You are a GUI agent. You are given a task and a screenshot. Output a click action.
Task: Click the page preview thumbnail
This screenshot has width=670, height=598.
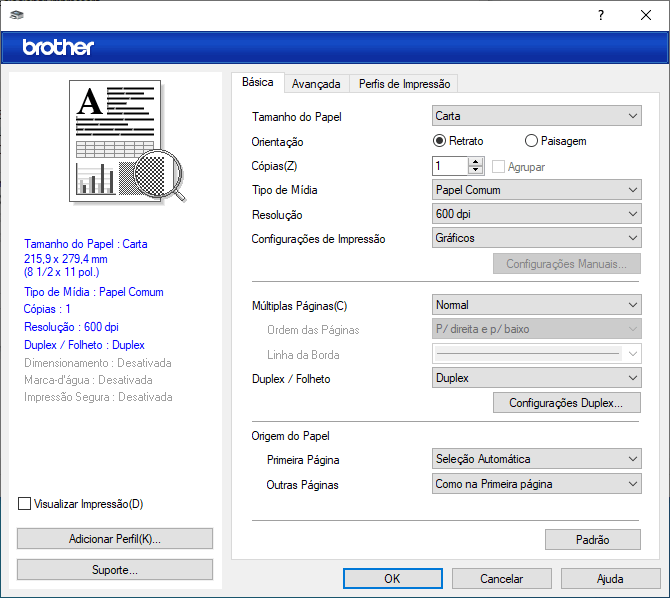point(128,141)
